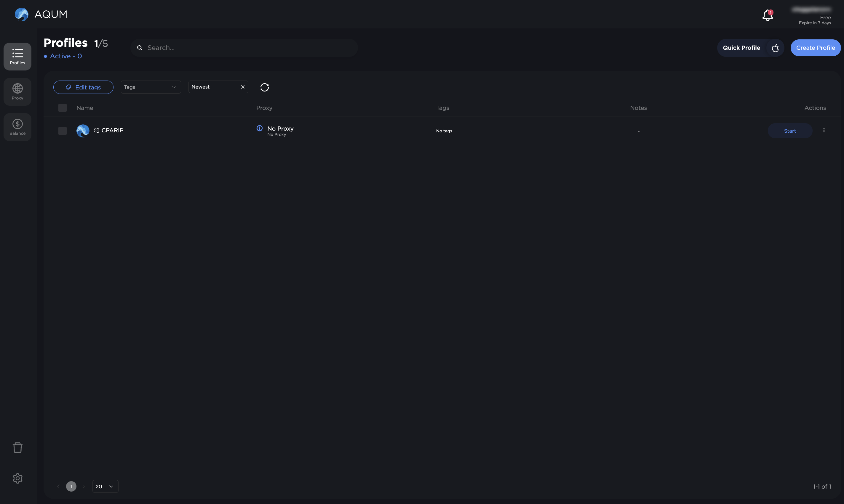This screenshot has height=504, width=844.
Task: Click the CPARIP profile name
Action: pyautogui.click(x=113, y=130)
